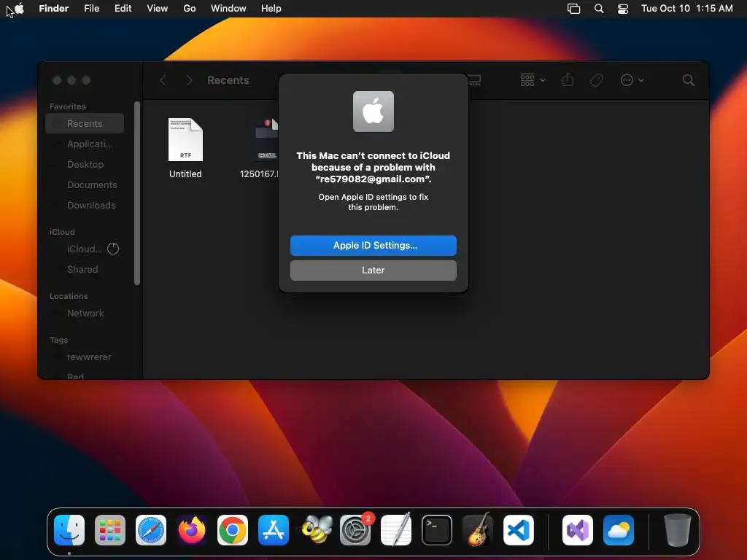Open the bee app icon in Dock
Viewport: 747px width, 560px height.
[x=317, y=530]
